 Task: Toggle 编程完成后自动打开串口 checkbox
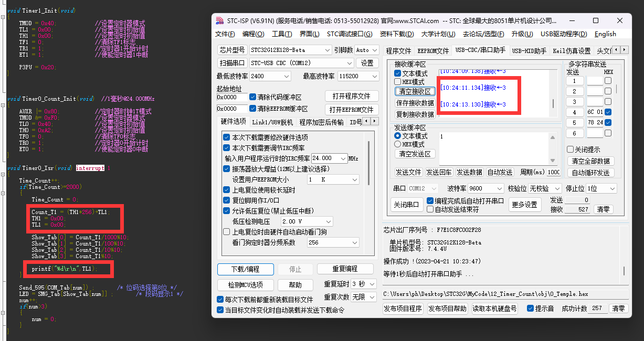click(x=430, y=201)
